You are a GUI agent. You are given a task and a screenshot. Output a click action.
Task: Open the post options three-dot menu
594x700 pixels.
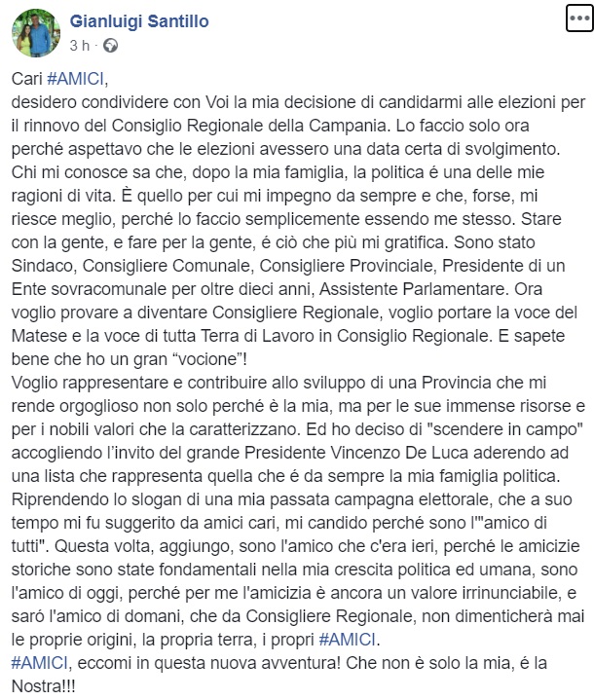573,19
